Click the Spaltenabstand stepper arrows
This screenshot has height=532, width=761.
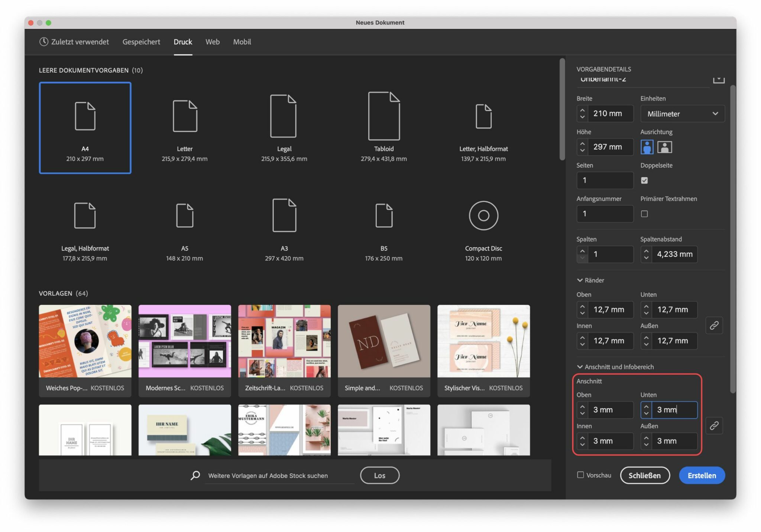[646, 254]
